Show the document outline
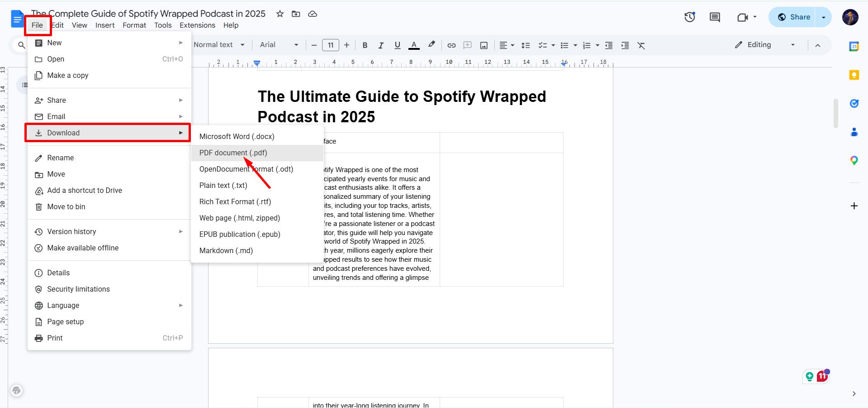868x408 pixels. click(24, 85)
